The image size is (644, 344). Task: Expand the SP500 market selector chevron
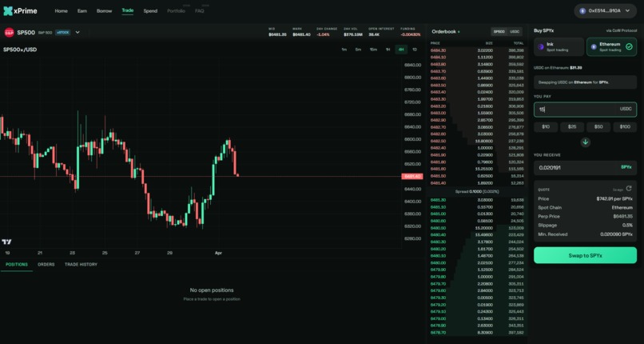pos(78,33)
